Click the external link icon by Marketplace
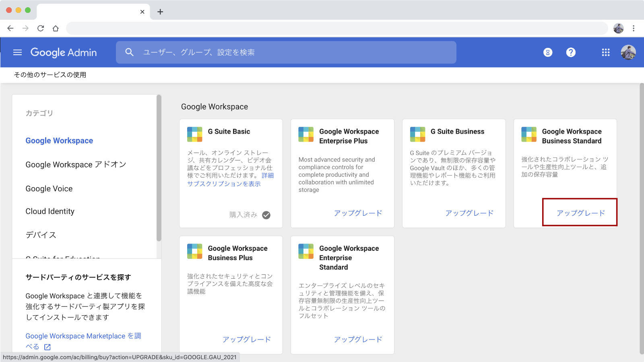The width and height of the screenshot is (644, 362). point(47,347)
